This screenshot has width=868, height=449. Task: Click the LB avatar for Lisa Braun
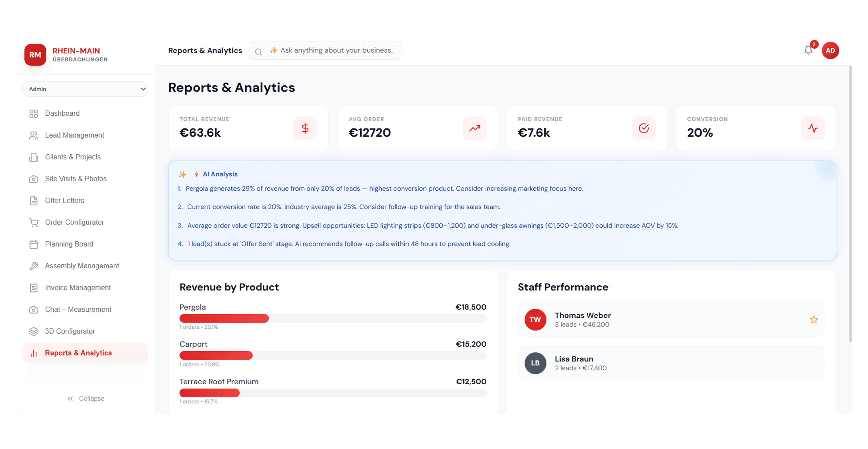[535, 363]
